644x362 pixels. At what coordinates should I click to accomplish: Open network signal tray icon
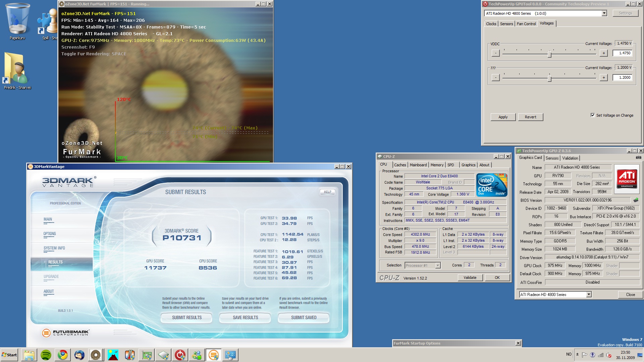tap(600, 355)
